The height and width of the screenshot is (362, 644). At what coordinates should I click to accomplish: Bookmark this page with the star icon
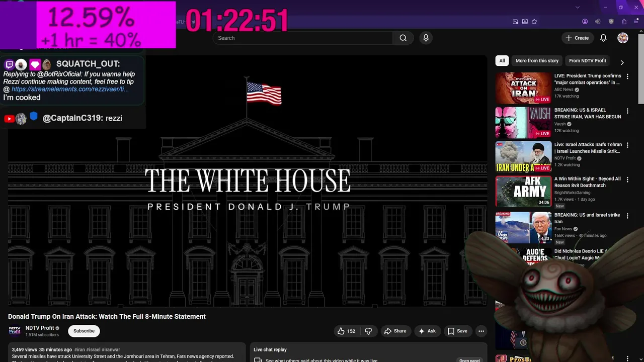point(534,22)
